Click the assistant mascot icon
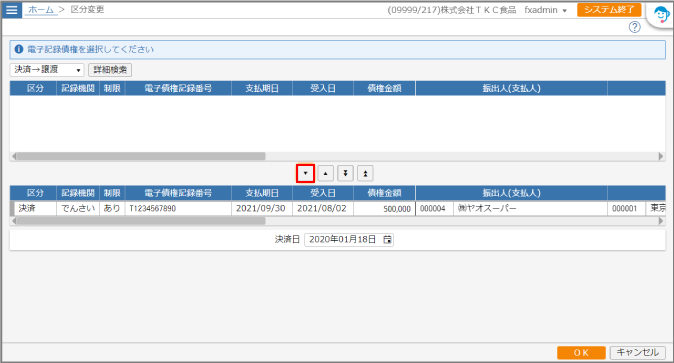Viewport: 674px width, 363px height. (661, 15)
